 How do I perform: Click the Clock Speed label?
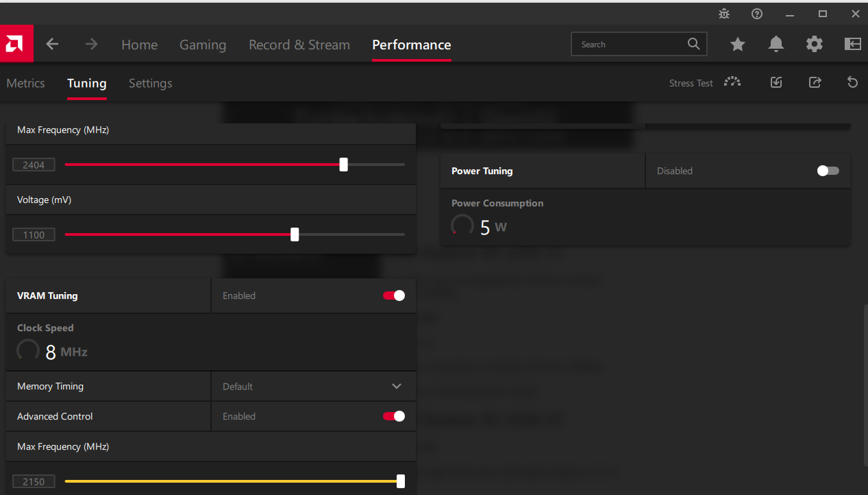coord(45,328)
